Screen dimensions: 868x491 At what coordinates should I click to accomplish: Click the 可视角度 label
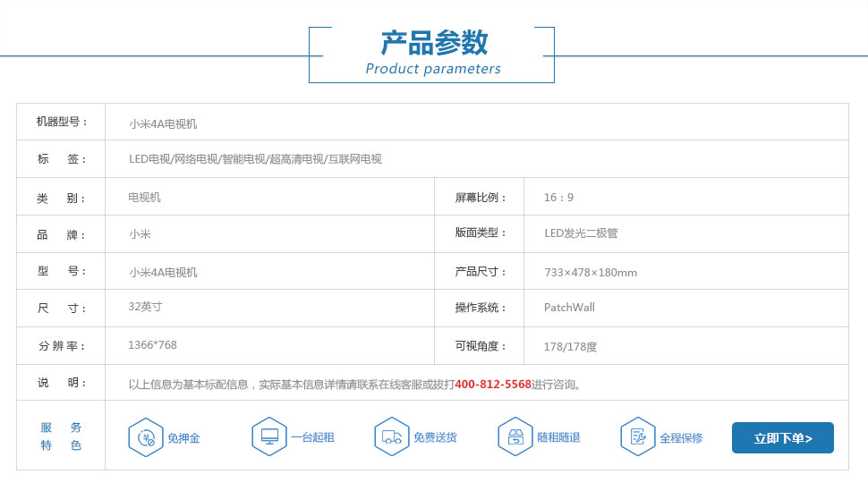pyautogui.click(x=480, y=346)
